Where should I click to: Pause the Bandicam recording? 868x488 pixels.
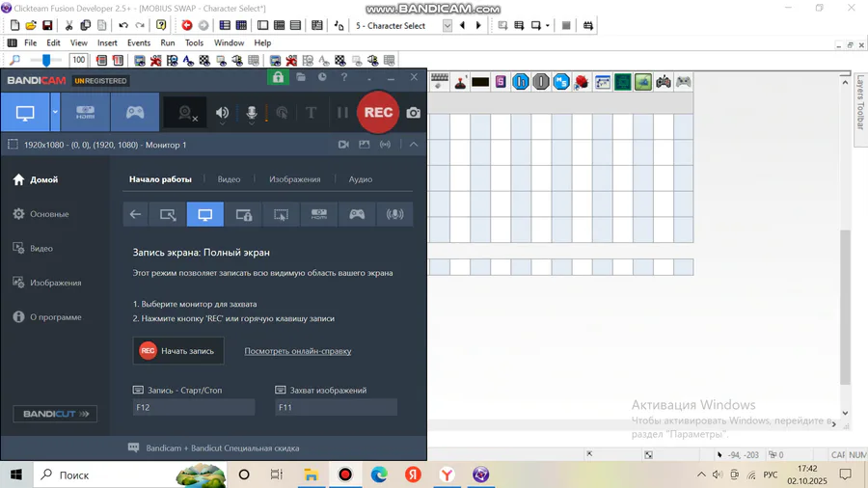pos(342,113)
